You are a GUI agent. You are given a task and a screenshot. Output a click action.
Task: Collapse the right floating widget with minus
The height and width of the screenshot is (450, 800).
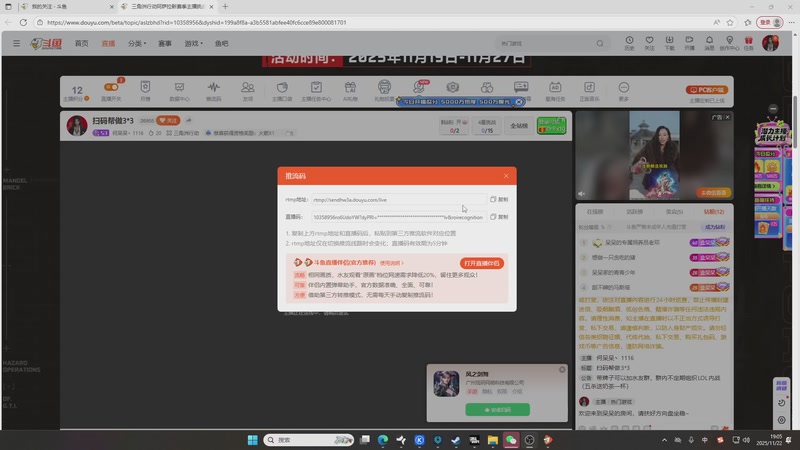pos(773,109)
